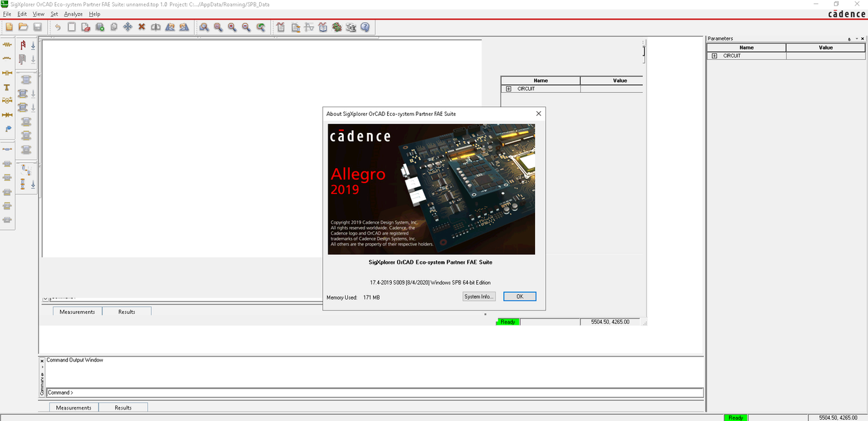
Task: Select the red flag icon in palette
Action: pos(23,45)
